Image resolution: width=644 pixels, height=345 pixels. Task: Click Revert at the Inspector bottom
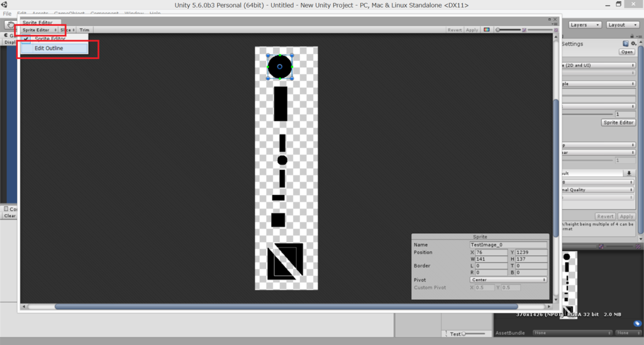(605, 217)
